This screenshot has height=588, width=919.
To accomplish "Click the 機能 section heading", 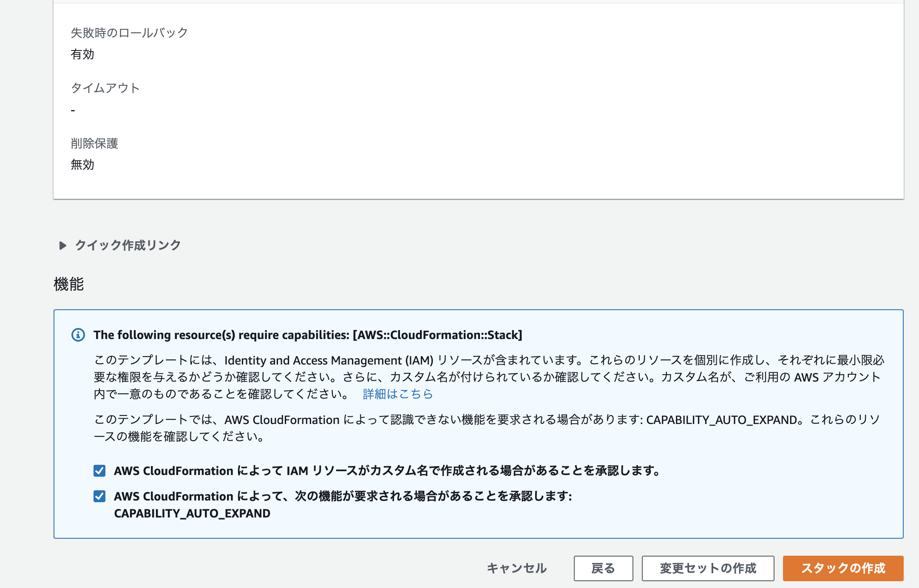I will click(69, 284).
